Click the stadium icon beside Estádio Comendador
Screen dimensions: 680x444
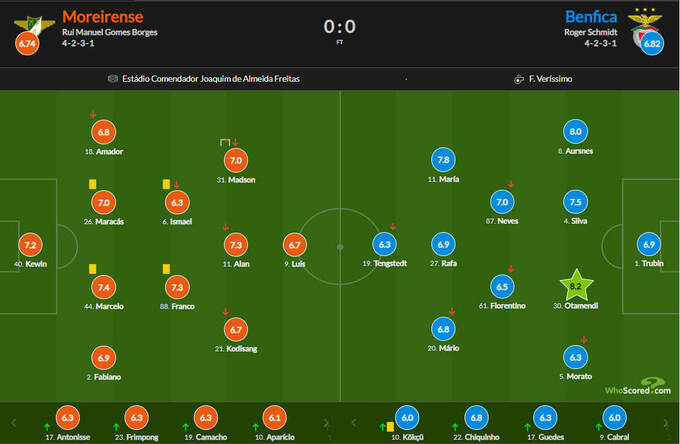(111, 78)
